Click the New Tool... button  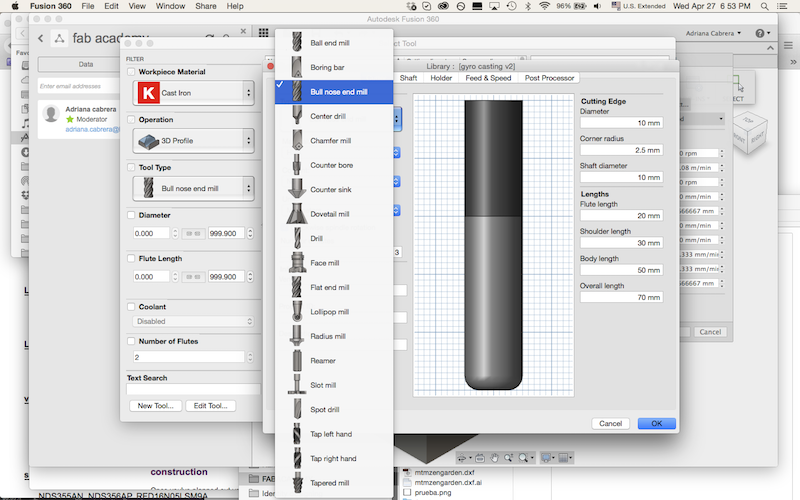156,406
